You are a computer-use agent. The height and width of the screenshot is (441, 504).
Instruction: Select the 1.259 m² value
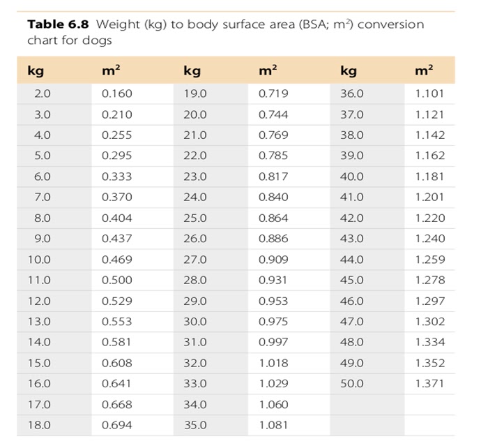(x=429, y=260)
